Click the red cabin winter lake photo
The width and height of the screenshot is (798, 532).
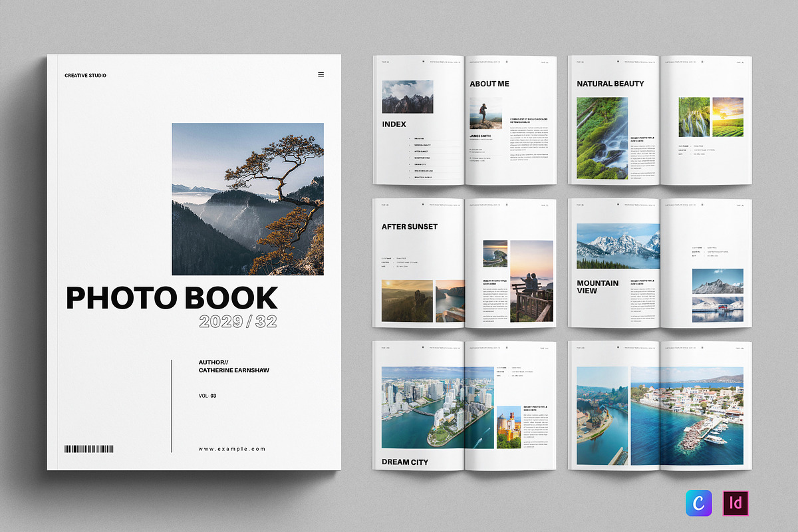pos(718,309)
